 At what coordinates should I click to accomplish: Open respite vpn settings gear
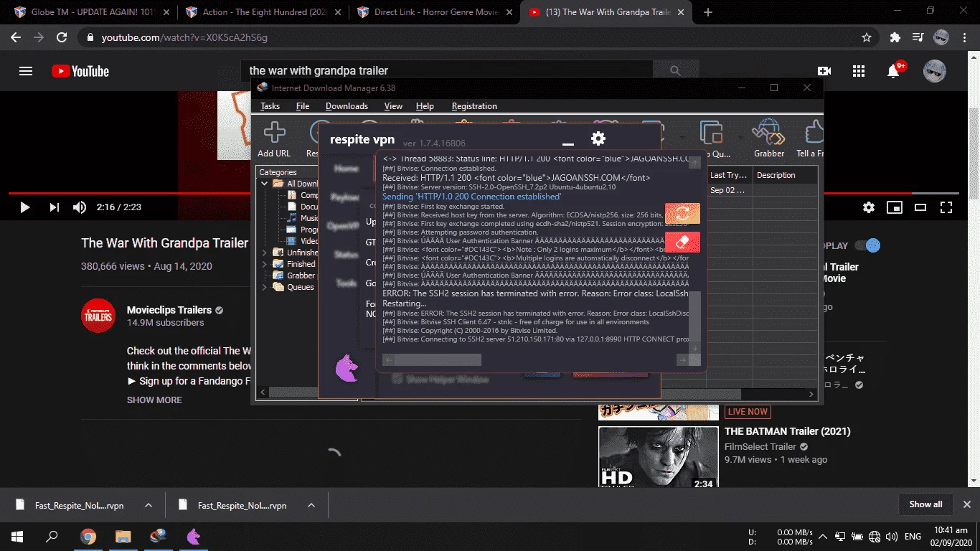click(598, 139)
